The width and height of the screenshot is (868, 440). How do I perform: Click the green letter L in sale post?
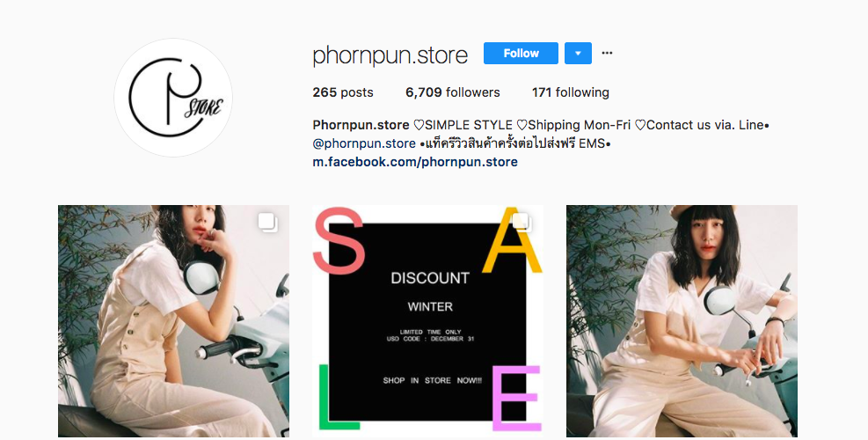click(x=339, y=397)
